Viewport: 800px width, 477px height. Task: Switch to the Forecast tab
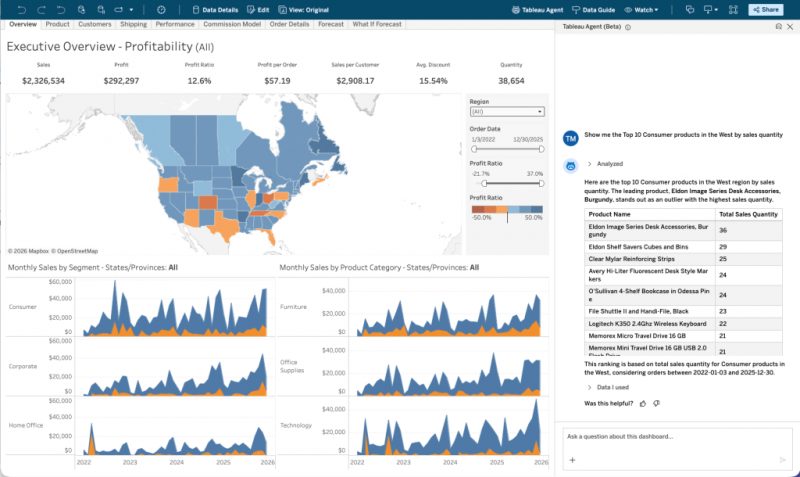coord(331,24)
